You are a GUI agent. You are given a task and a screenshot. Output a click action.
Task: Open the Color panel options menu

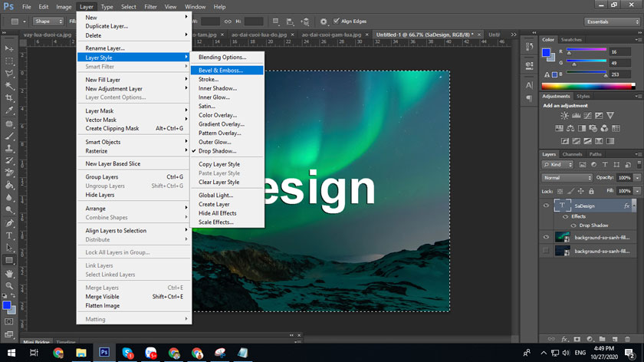click(638, 39)
